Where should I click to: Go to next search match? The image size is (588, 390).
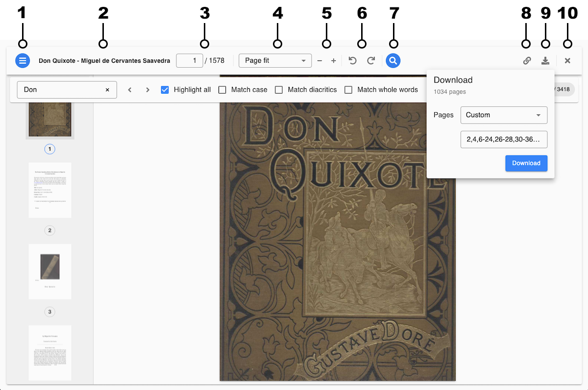(x=147, y=90)
